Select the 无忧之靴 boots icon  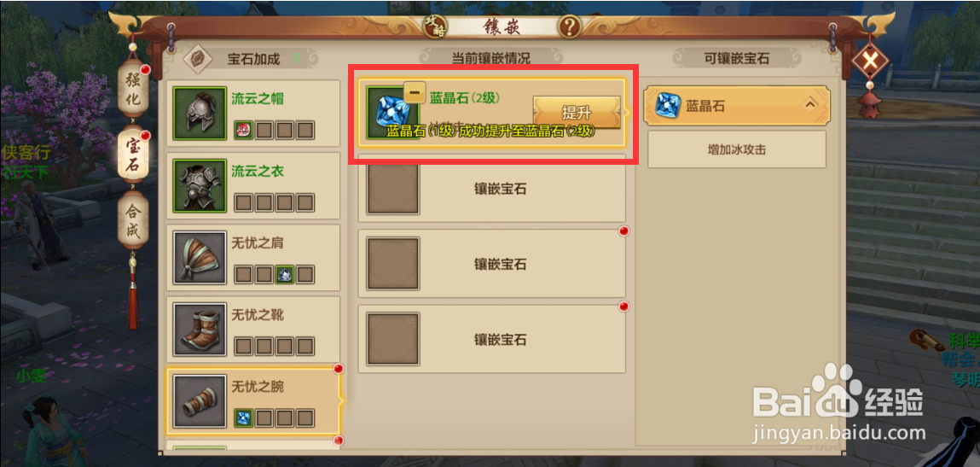click(200, 330)
